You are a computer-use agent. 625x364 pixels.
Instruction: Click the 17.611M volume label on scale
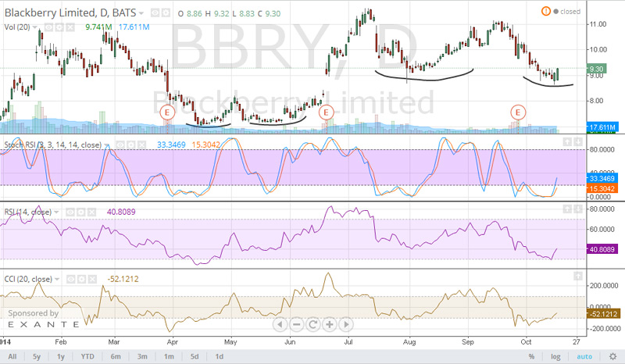click(x=602, y=127)
